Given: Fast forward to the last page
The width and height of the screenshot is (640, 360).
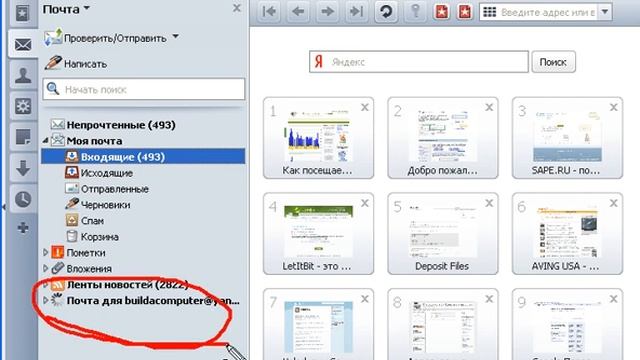Looking at the screenshot, I should [356, 11].
